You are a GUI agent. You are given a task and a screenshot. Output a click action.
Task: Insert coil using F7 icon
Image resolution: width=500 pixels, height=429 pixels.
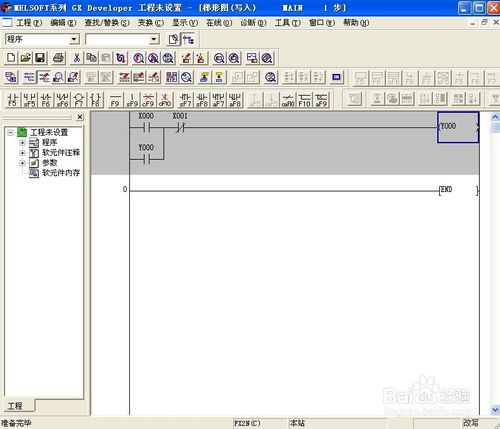tap(79, 100)
